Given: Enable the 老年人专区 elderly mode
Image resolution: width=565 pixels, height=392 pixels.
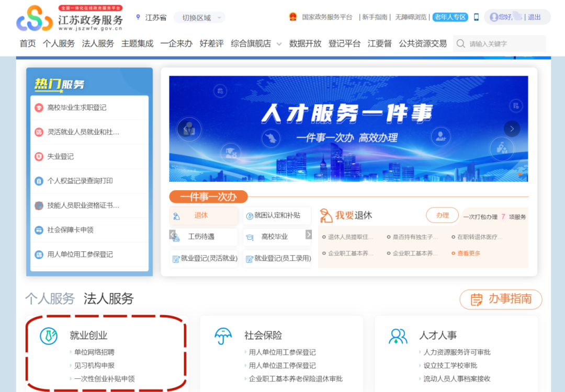Looking at the screenshot, I should pyautogui.click(x=450, y=17).
